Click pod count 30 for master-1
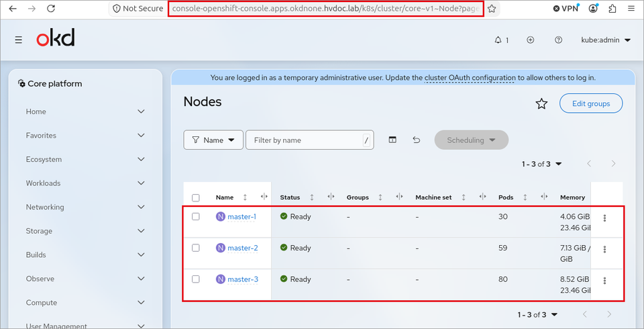 tap(502, 216)
